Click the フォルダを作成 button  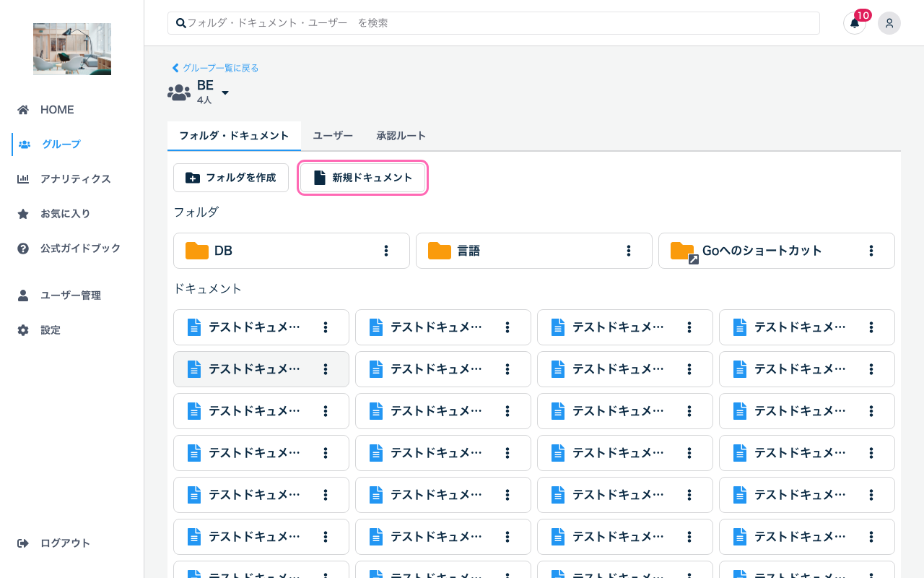[231, 177]
